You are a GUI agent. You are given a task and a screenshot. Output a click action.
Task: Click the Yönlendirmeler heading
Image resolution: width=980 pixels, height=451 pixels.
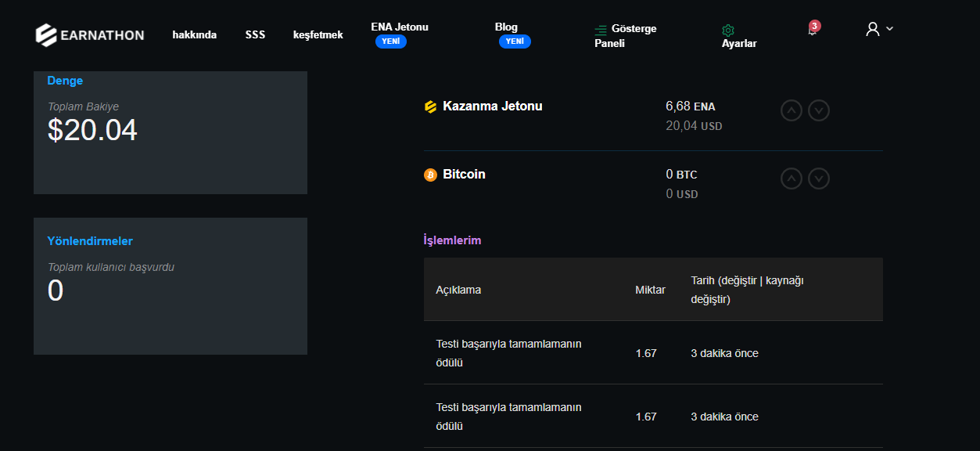click(90, 241)
